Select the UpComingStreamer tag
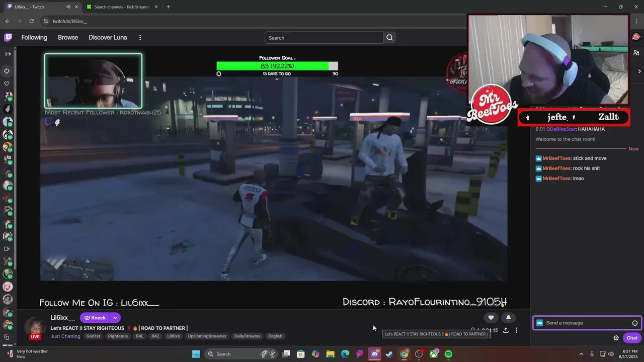644x362 pixels. click(x=207, y=336)
